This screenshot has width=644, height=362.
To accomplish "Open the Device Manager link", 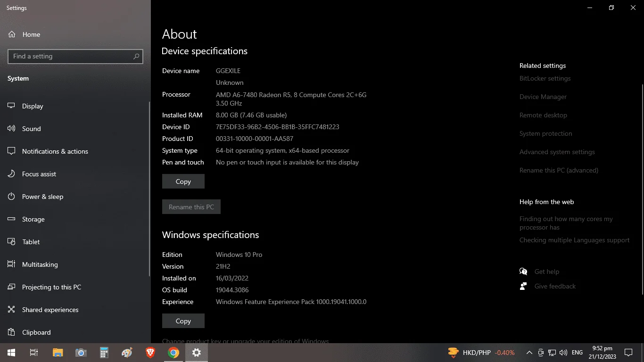I will tap(543, 97).
